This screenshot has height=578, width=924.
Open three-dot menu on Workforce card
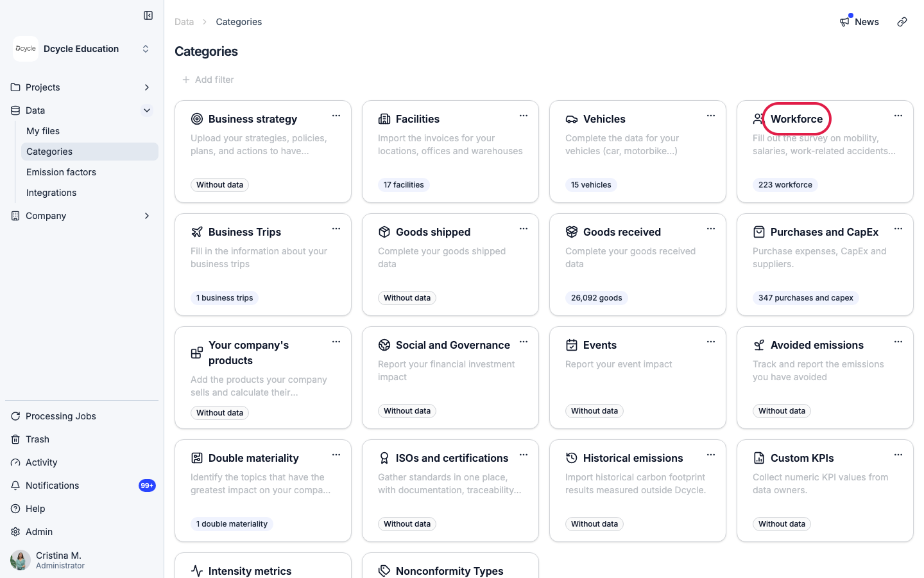pos(898,116)
